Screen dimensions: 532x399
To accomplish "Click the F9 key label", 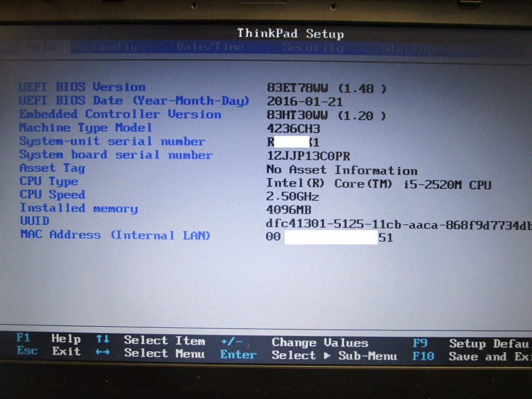I will [420, 343].
